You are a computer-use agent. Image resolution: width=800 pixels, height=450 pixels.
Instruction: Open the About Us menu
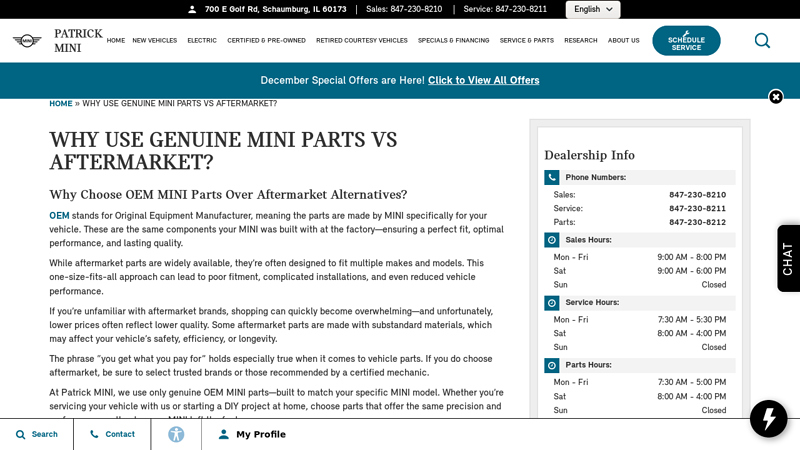click(x=623, y=40)
